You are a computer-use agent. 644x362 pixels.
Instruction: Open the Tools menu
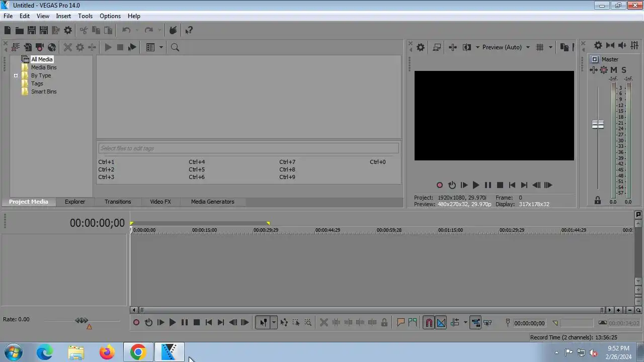click(x=85, y=16)
